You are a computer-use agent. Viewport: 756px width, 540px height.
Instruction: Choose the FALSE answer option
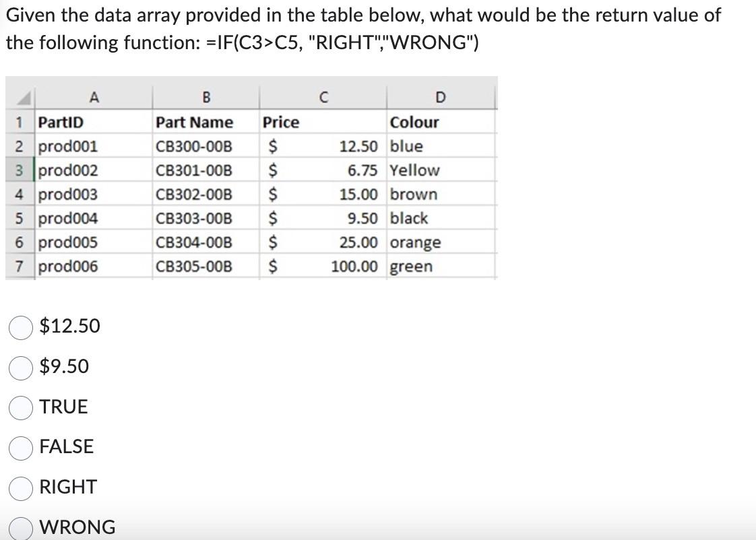[x=21, y=446]
